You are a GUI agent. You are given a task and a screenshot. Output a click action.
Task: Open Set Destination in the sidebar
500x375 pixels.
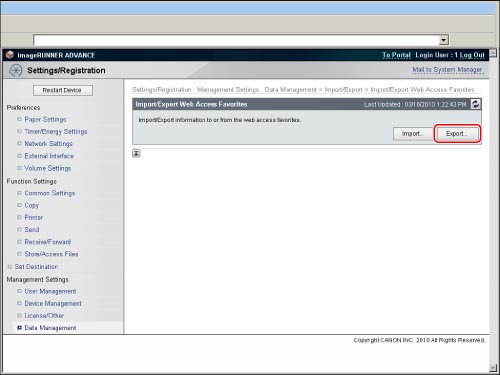(36, 267)
